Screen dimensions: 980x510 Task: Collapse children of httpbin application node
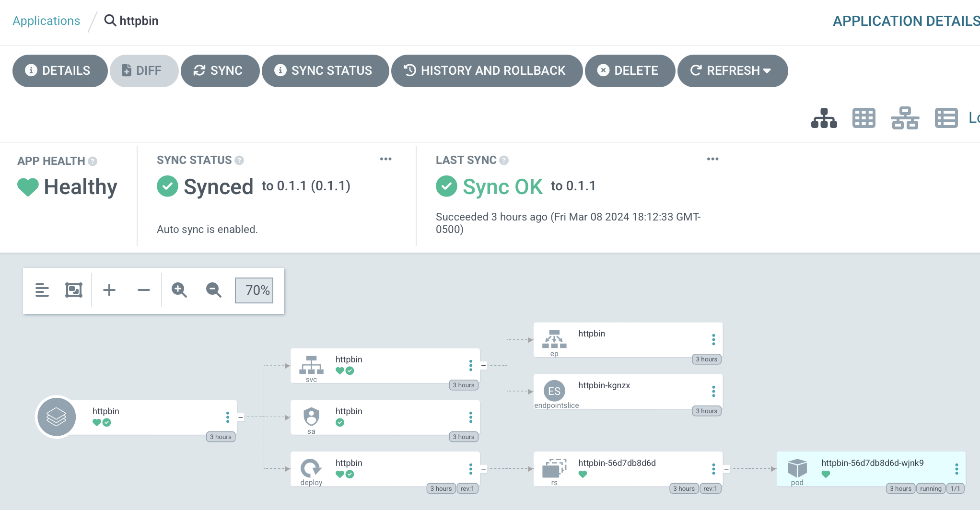click(x=241, y=417)
